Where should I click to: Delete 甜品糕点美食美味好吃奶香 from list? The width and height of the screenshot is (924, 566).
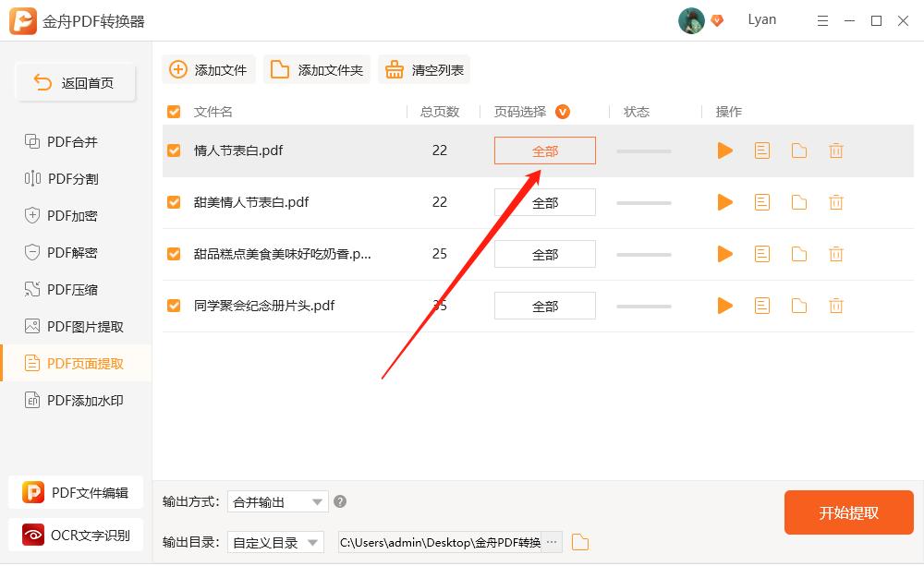835,254
